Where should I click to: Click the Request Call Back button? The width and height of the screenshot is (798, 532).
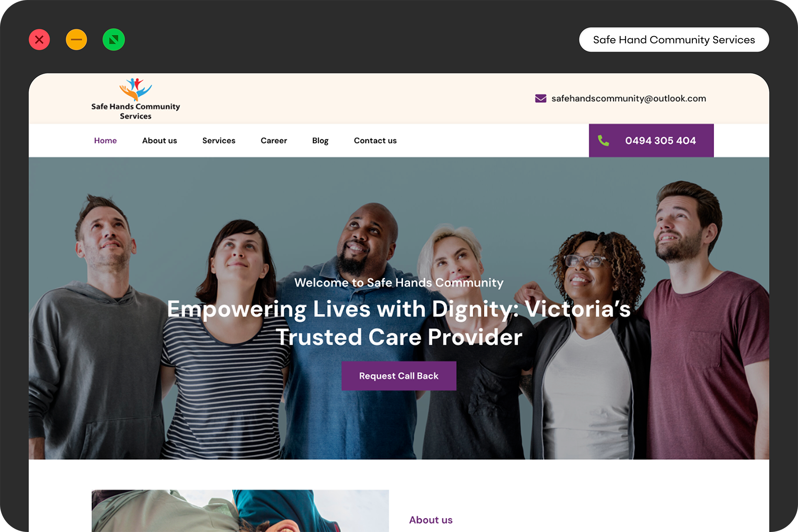tap(399, 376)
